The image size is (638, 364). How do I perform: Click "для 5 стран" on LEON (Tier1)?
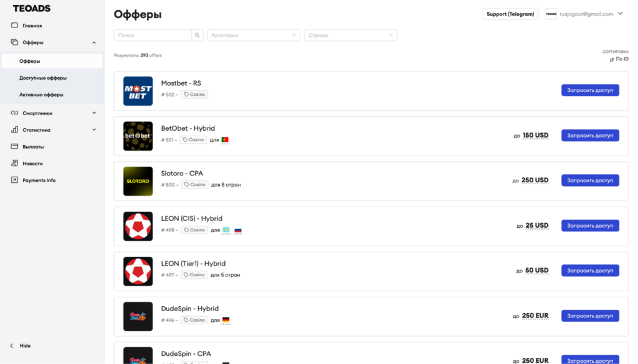tap(226, 275)
